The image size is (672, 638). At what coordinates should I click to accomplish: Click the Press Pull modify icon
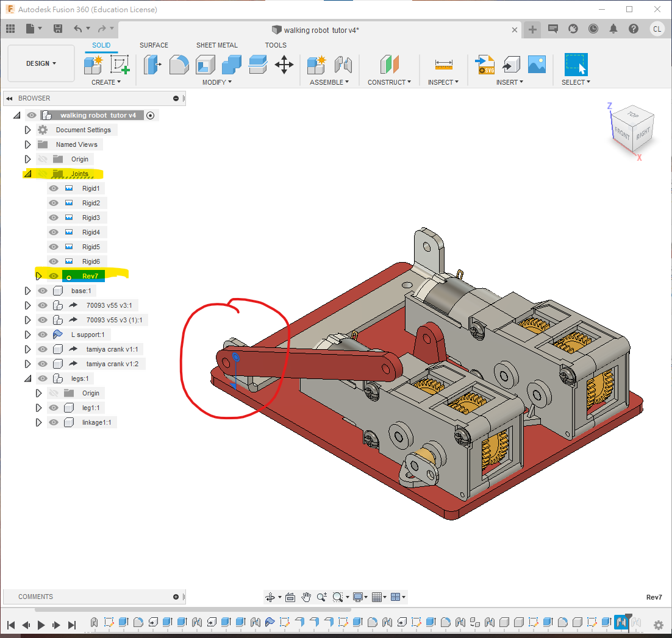152,64
